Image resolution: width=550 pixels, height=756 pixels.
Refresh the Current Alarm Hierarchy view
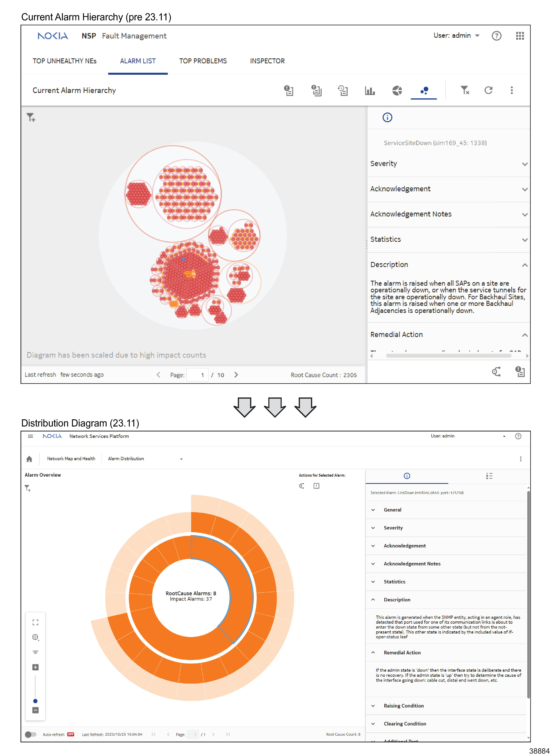488,90
